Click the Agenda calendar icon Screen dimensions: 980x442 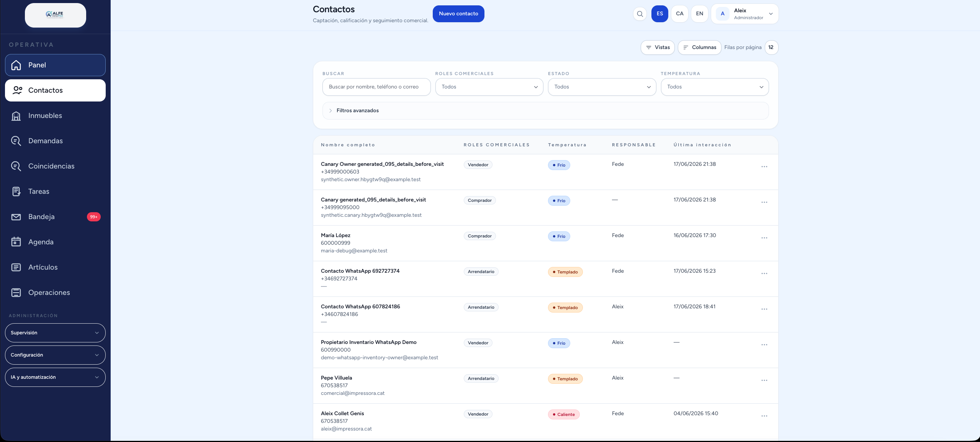[16, 242]
